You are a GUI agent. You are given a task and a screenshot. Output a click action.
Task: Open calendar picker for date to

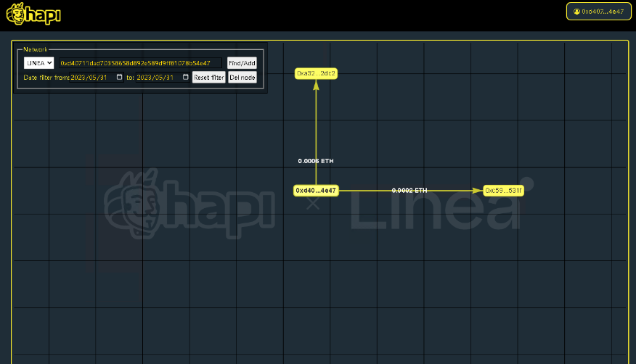click(185, 77)
